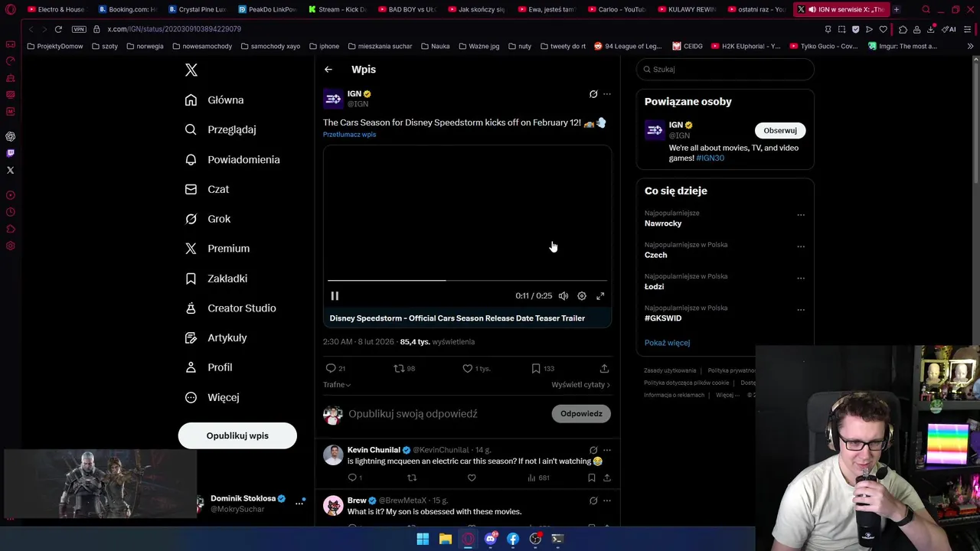Open options for Łodzi trend
Viewport: 980px width, 551px height.
tap(801, 279)
